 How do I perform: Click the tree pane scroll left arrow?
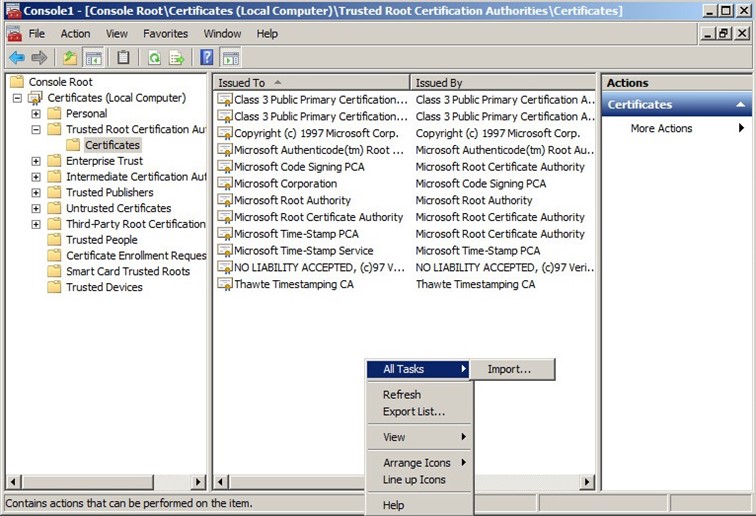[14, 481]
